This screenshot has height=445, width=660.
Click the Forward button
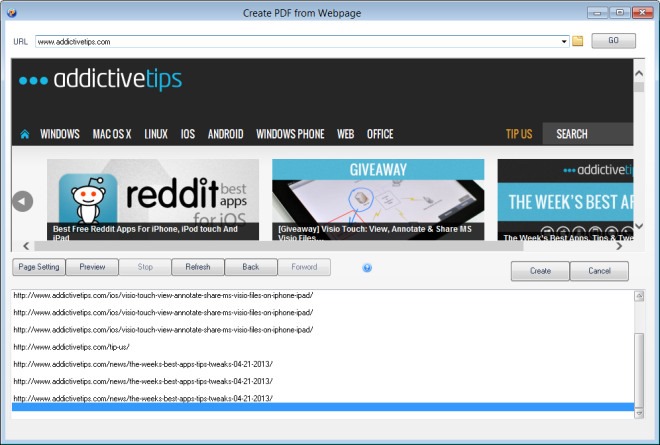click(304, 267)
